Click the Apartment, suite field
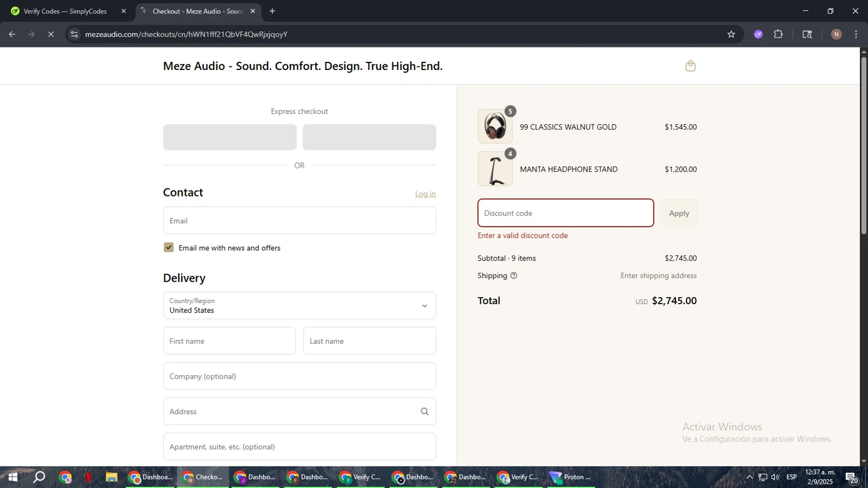Viewport: 868px width, 488px height. tap(299, 447)
